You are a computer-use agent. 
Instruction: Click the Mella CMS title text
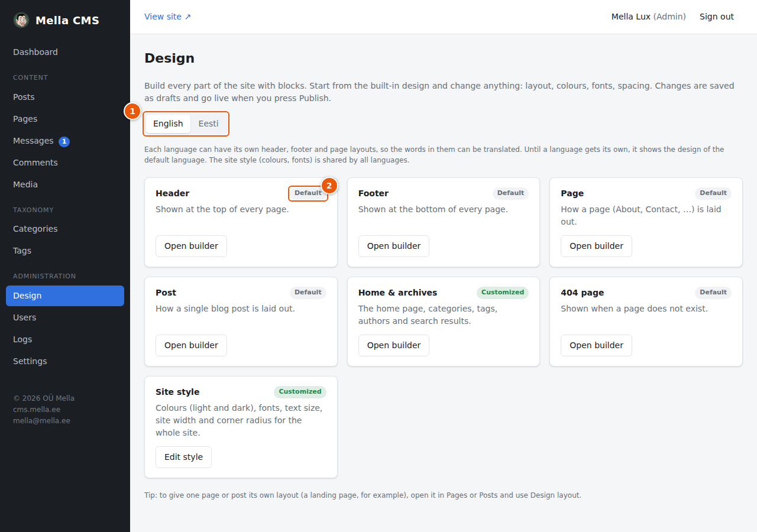pos(67,21)
